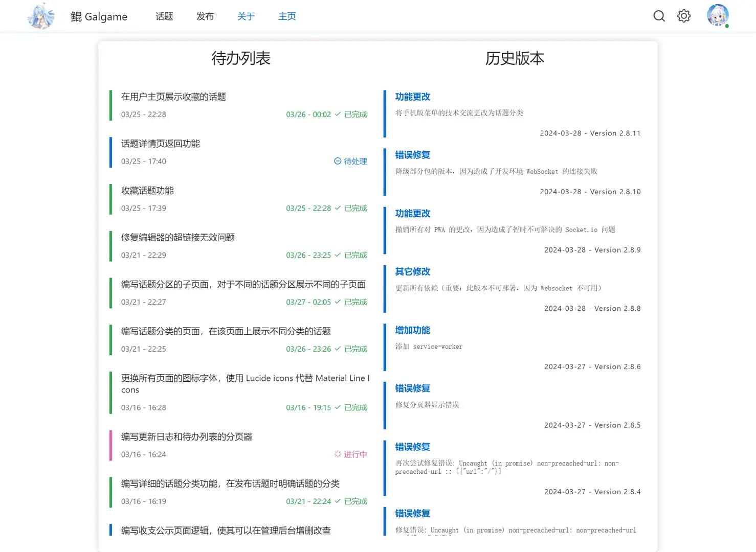Click 其它修改 heading of Version 2.8.8
This screenshot has height=552, width=756.
pyautogui.click(x=413, y=272)
